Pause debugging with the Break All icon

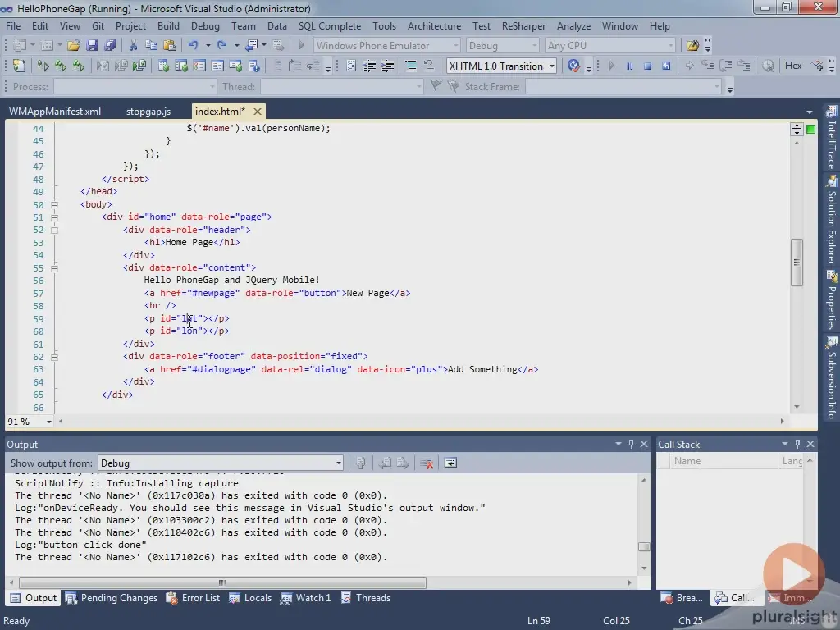(629, 66)
